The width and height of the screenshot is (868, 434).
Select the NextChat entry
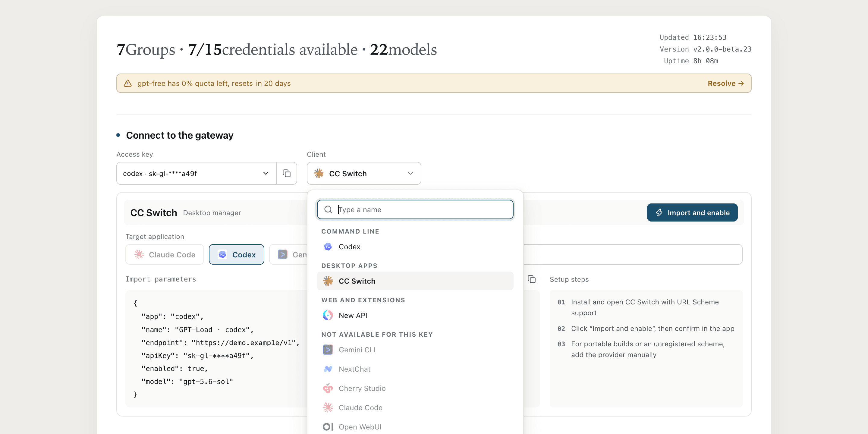[415, 369]
